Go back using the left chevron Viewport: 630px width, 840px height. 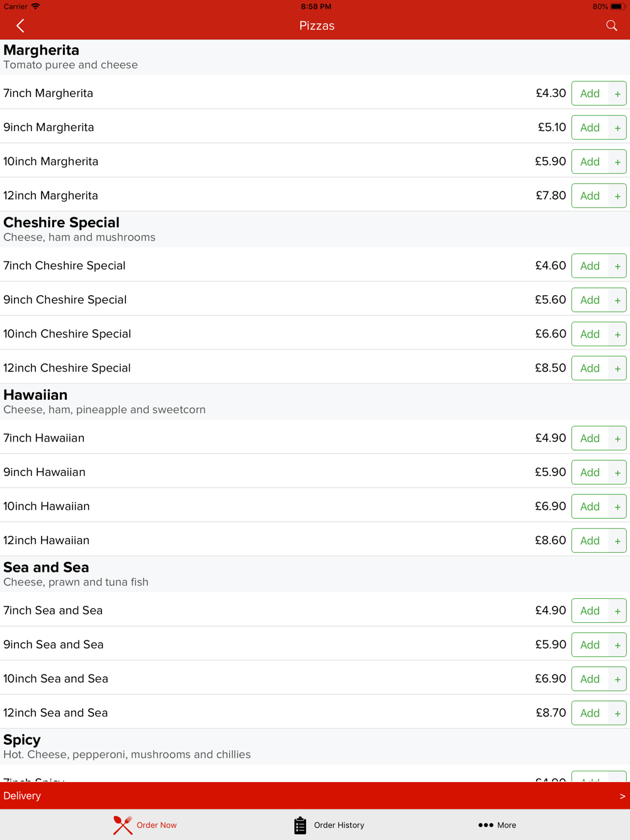click(x=20, y=26)
